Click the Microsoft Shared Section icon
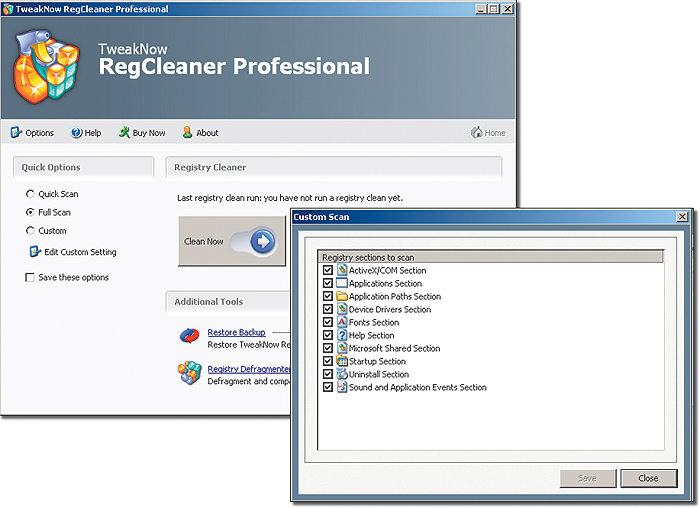Screen dimensions: 700x508 (342, 348)
